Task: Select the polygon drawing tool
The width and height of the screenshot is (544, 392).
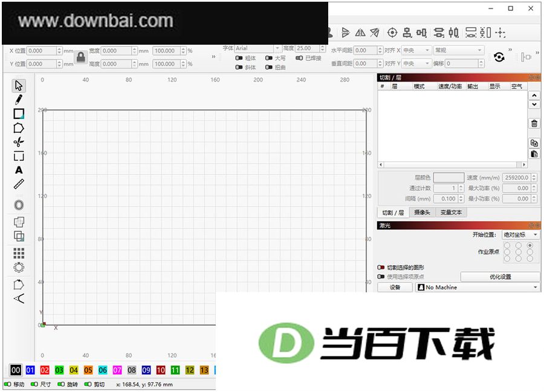Action: point(19,128)
